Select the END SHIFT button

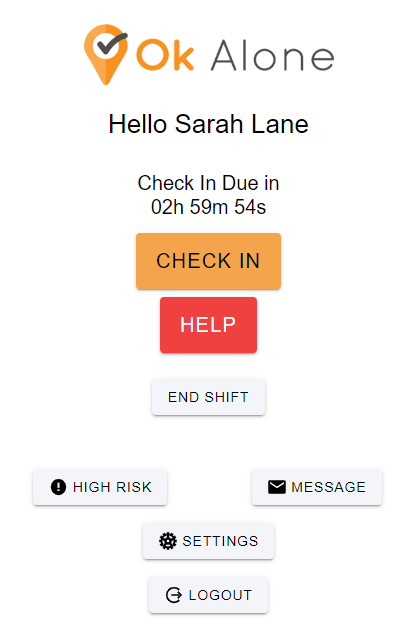tap(208, 397)
